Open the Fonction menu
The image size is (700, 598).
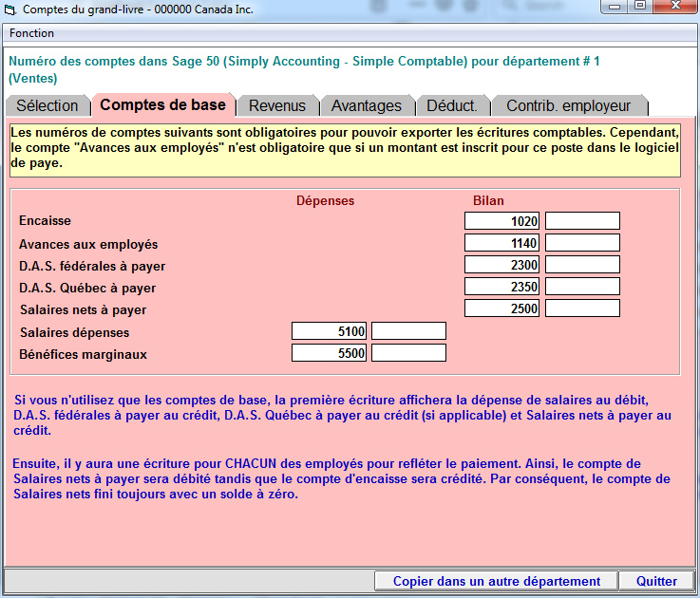coord(31,33)
